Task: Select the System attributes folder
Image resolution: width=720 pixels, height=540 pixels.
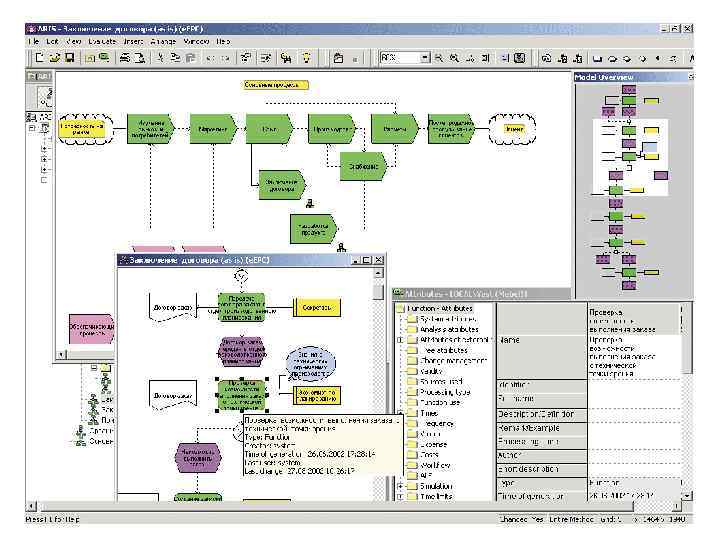Action: (448, 319)
